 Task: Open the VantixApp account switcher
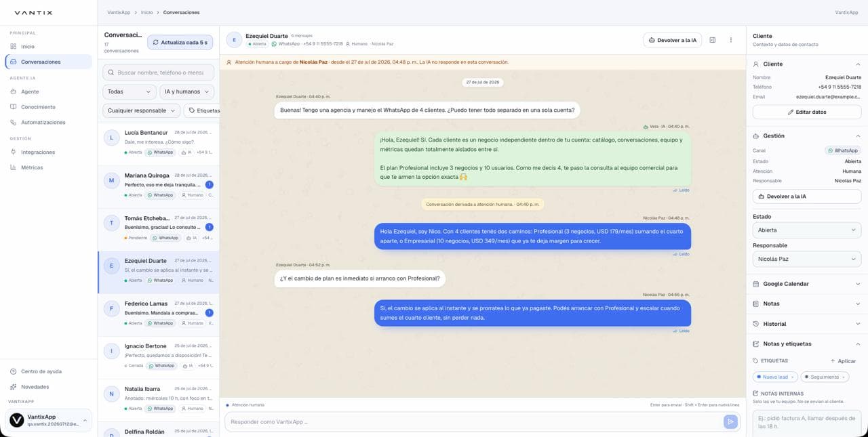[x=48, y=420]
